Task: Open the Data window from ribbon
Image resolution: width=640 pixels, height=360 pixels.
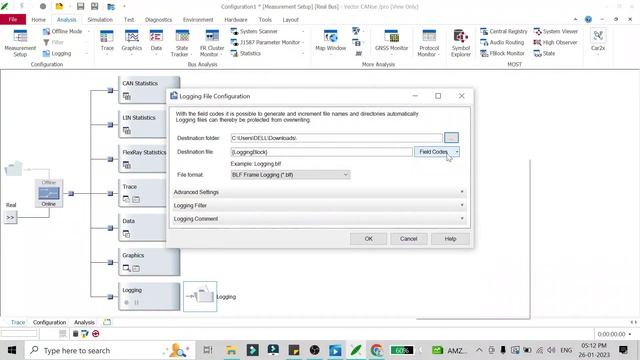Action: 156,40
